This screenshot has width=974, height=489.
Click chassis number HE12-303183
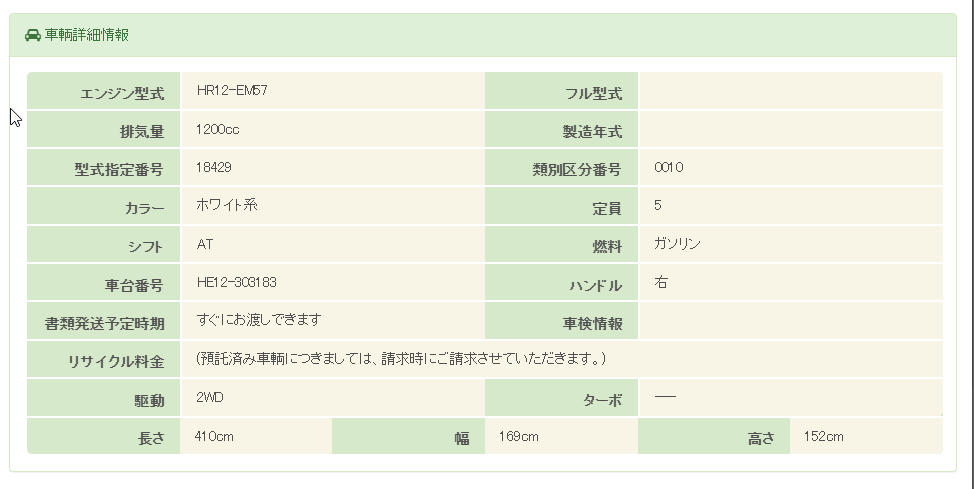point(237,282)
